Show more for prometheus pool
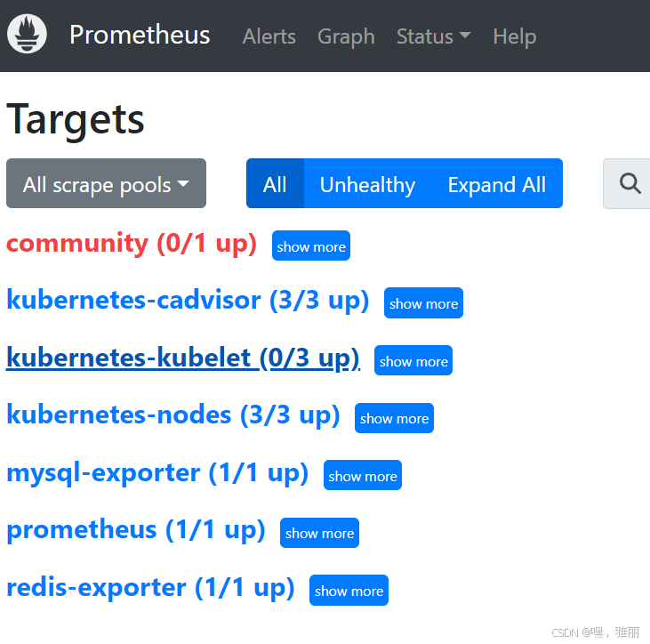The height and width of the screenshot is (644, 650). pyautogui.click(x=319, y=533)
